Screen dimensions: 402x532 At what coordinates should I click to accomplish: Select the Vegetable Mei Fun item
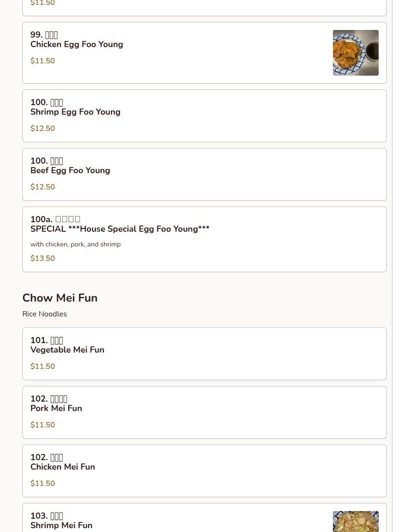[67, 350]
